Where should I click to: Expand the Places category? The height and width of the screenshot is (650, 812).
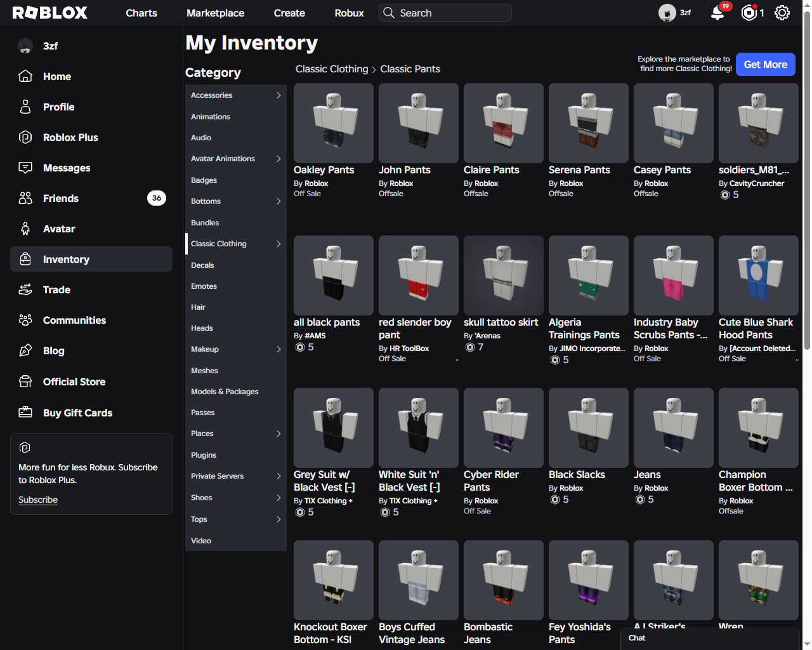(278, 434)
